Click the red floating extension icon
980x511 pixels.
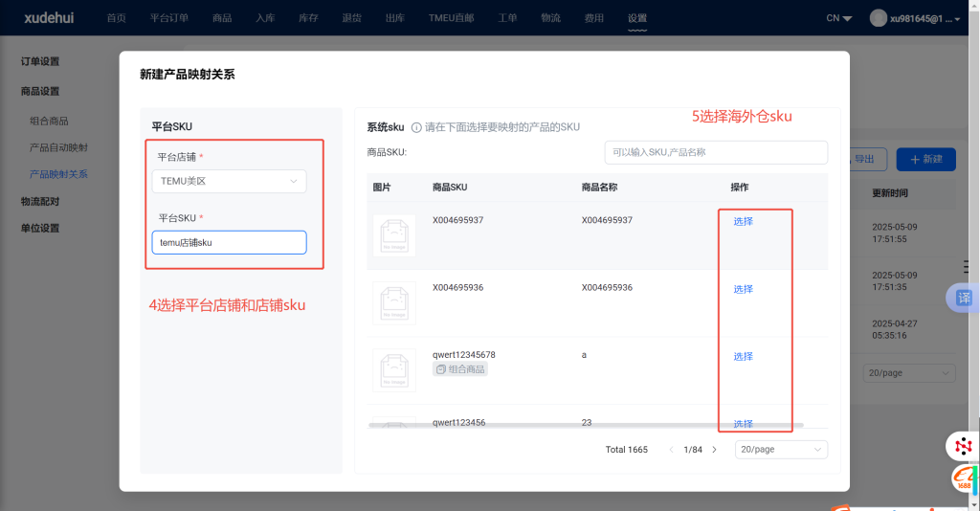click(x=964, y=446)
